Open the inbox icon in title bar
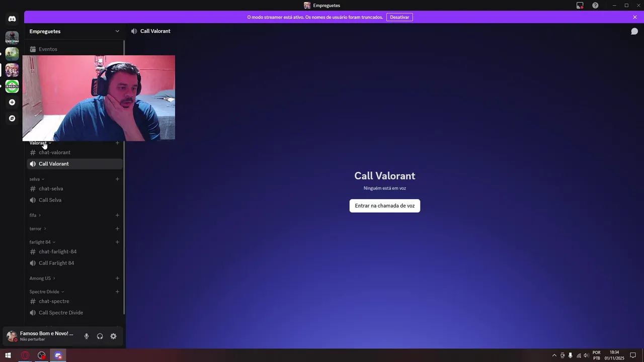The width and height of the screenshot is (644, 362). pos(580,6)
